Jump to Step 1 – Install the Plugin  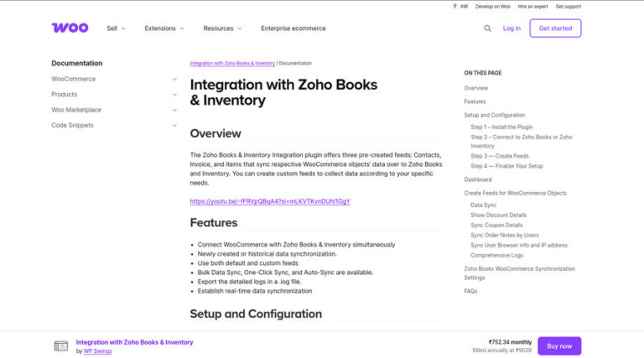click(x=501, y=127)
